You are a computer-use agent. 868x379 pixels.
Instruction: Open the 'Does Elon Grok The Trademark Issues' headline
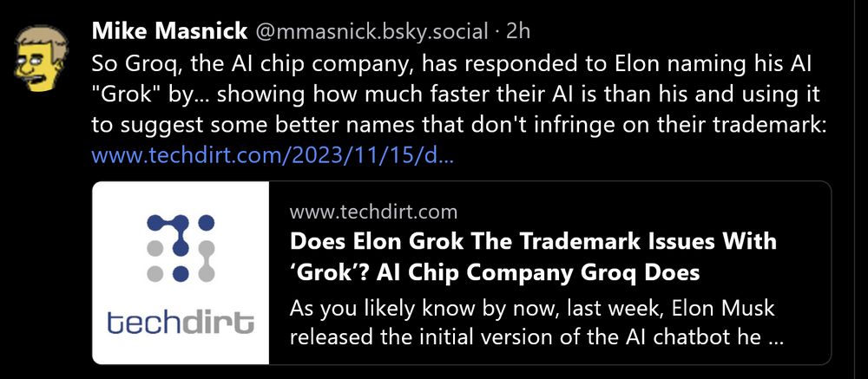pyautogui.click(x=533, y=241)
